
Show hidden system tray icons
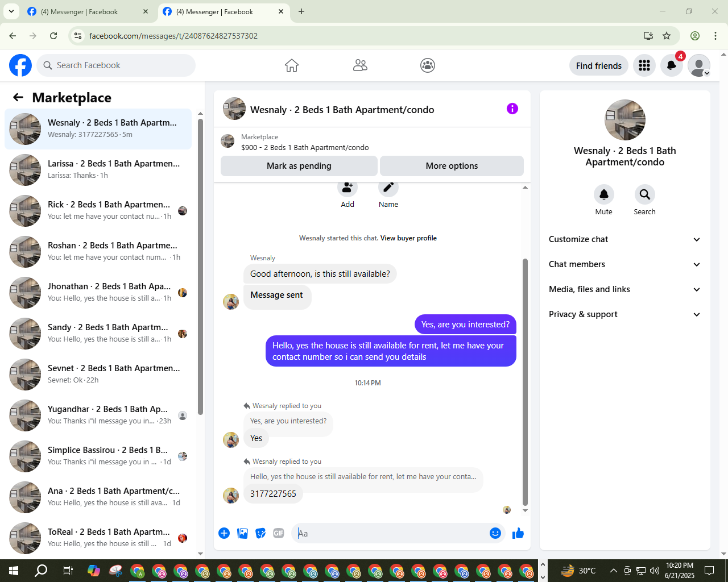(x=613, y=571)
